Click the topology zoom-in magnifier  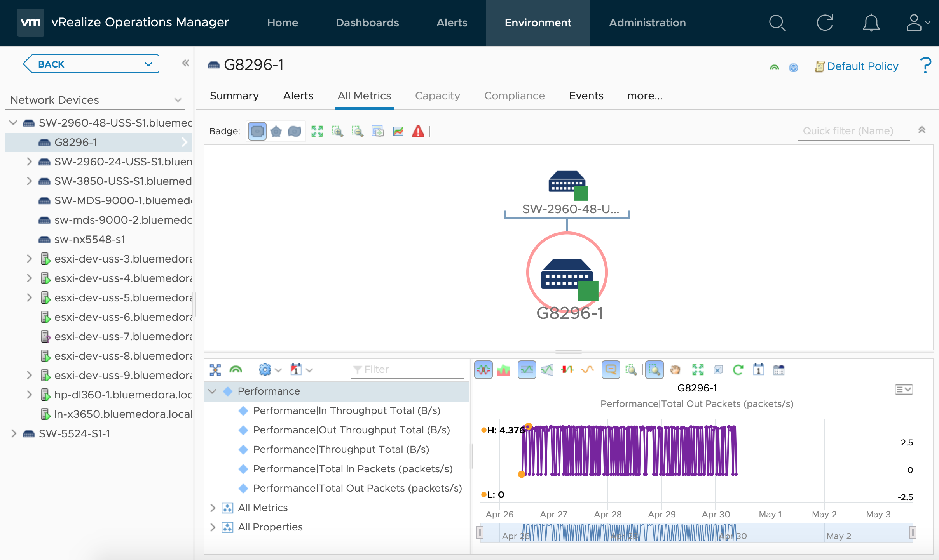coord(337,131)
